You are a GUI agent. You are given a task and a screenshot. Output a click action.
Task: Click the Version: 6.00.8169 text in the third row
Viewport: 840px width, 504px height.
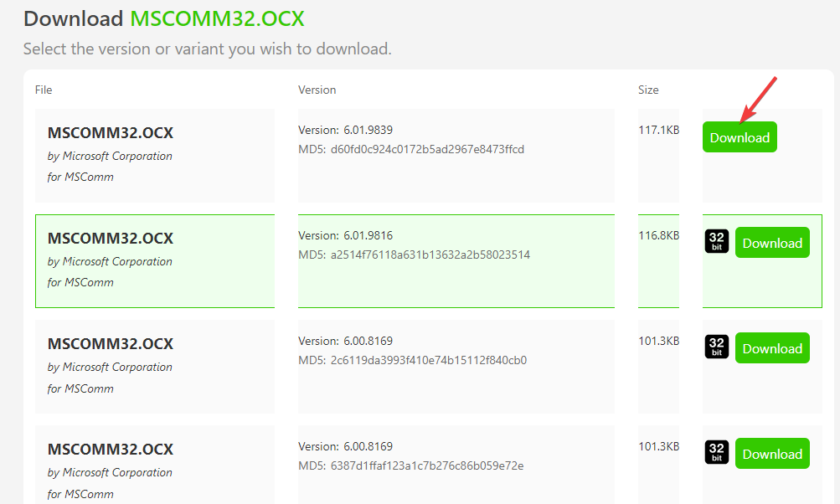pyautogui.click(x=346, y=342)
